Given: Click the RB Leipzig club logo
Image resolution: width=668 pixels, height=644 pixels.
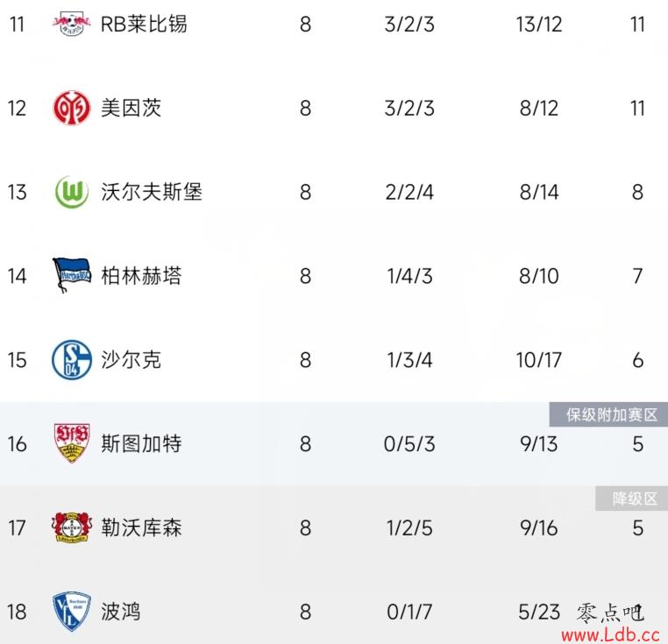Looking at the screenshot, I should pyautogui.click(x=72, y=23).
